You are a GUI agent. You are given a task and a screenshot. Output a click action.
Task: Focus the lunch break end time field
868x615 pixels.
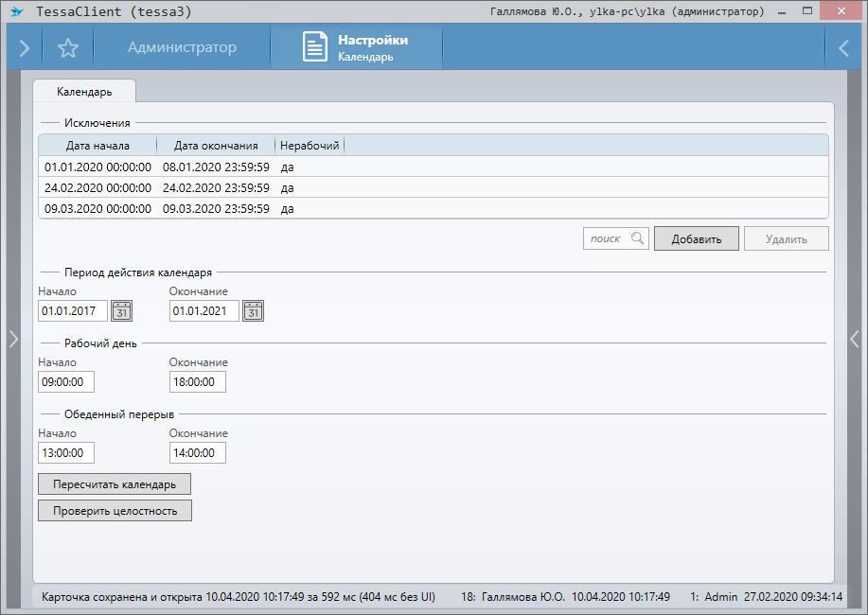(197, 453)
